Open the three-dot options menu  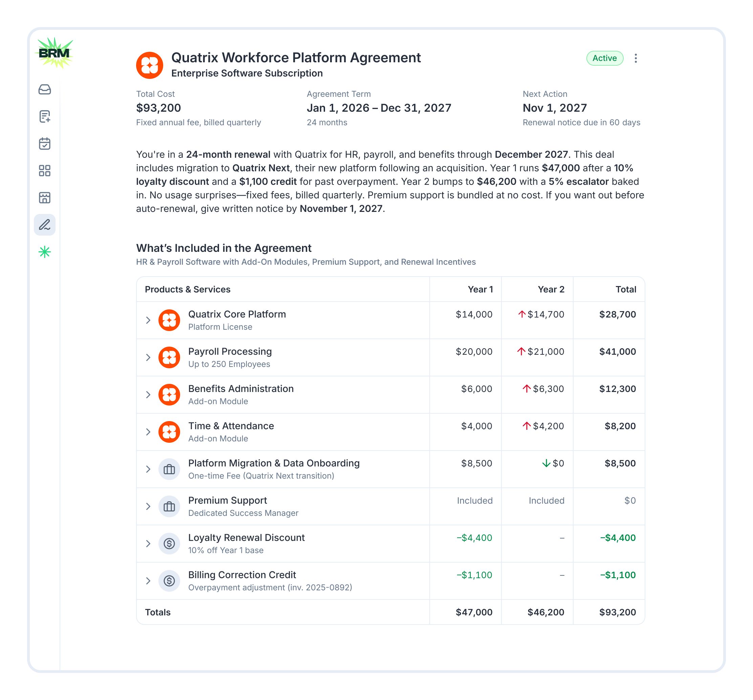(636, 58)
